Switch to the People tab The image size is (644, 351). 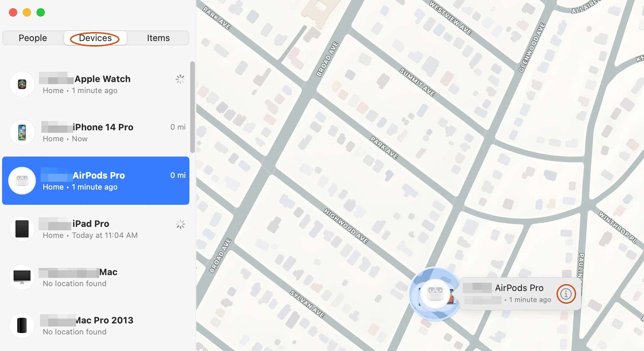click(33, 38)
